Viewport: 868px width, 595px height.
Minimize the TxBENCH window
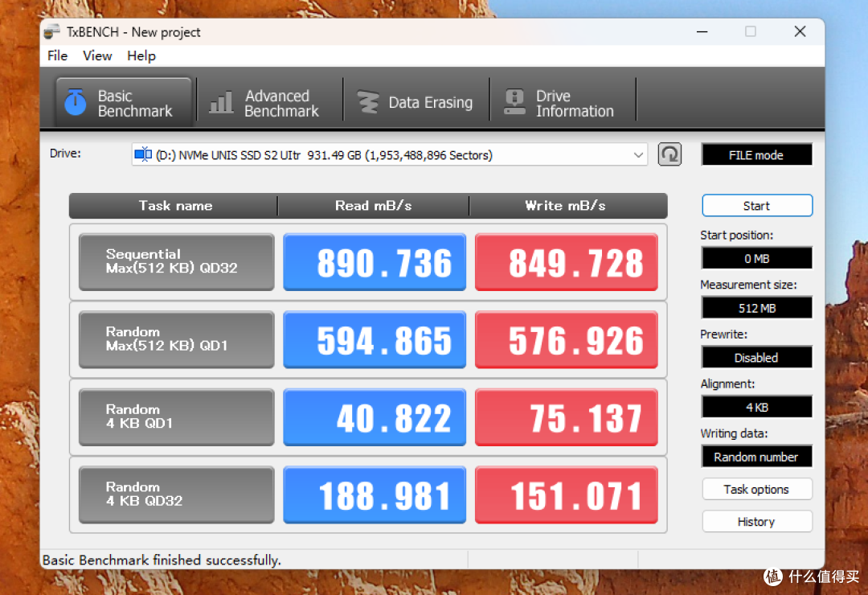coord(702,31)
